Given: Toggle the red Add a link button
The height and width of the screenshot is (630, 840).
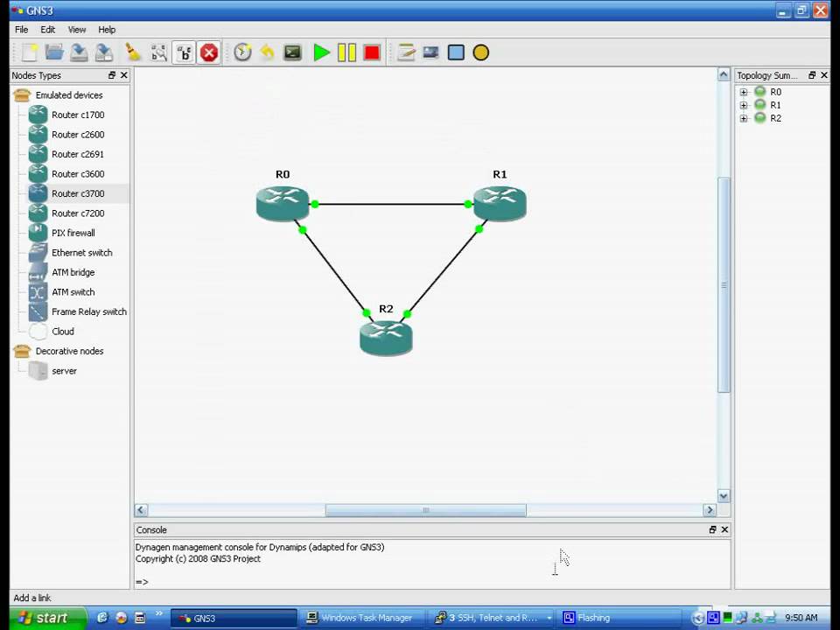Looking at the screenshot, I should 209,52.
